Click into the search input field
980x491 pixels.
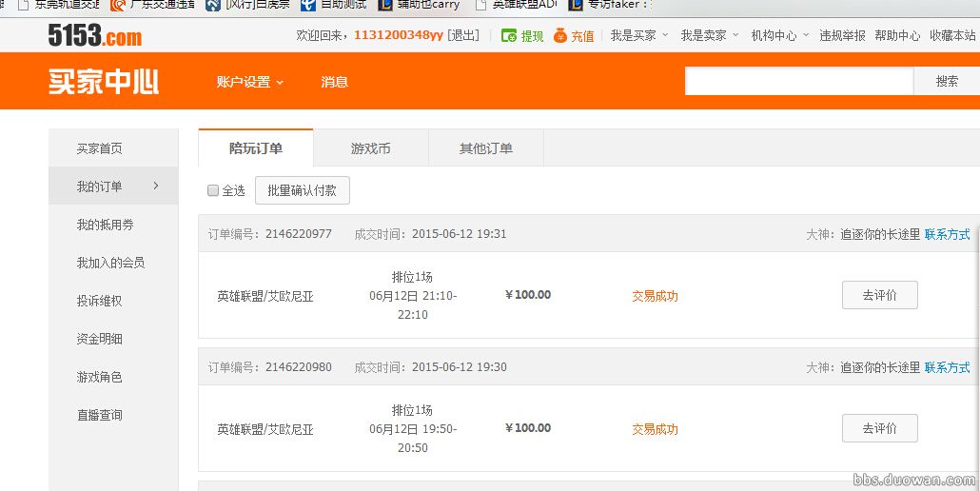click(x=799, y=81)
